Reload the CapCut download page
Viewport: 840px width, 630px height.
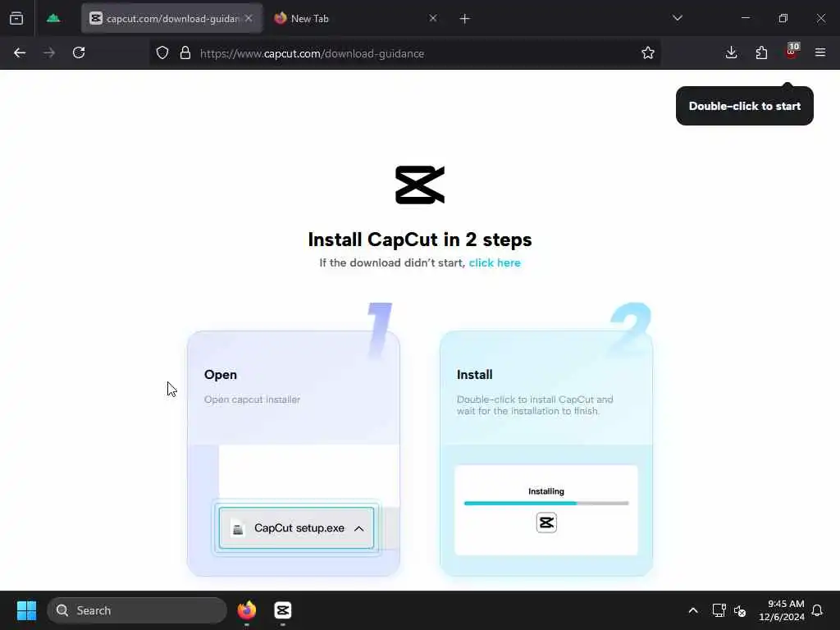(x=79, y=53)
